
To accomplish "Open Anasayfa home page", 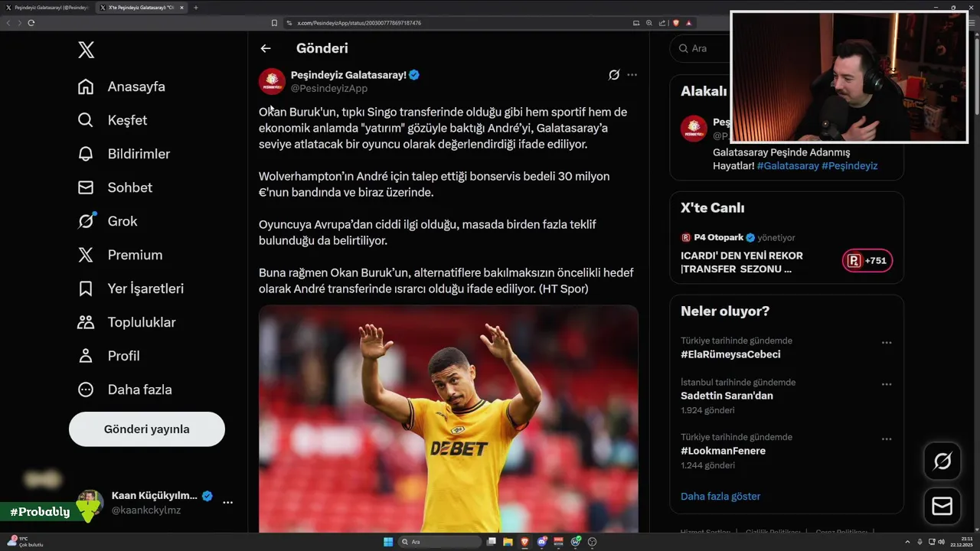I will (x=122, y=86).
